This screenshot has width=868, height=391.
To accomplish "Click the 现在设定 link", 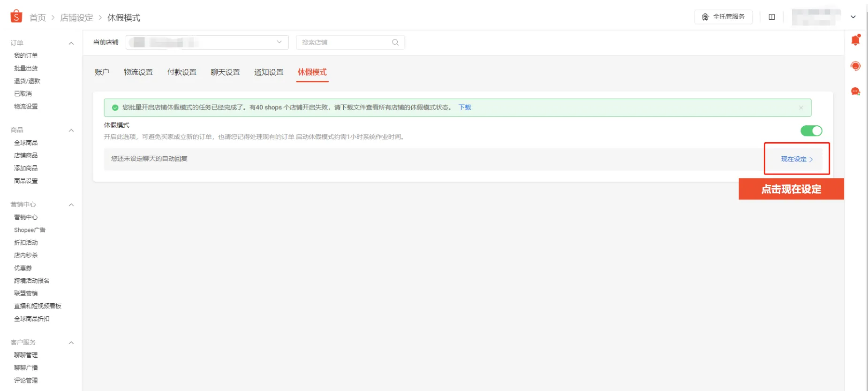I will pyautogui.click(x=797, y=159).
